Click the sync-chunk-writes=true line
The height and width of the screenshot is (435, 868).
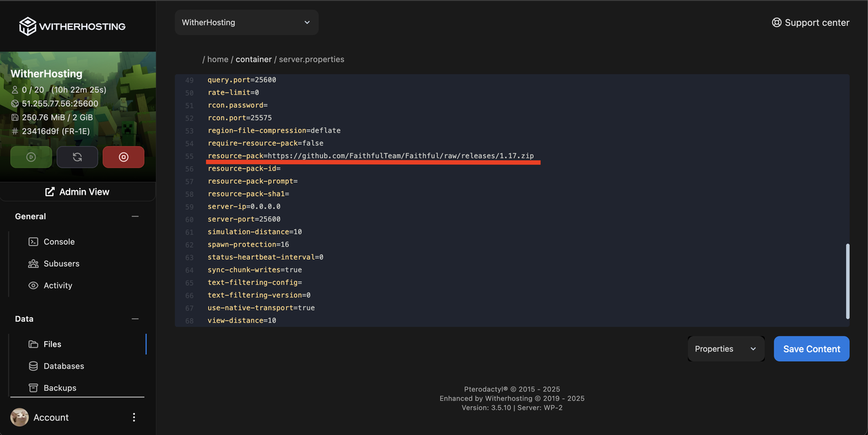[255, 270]
